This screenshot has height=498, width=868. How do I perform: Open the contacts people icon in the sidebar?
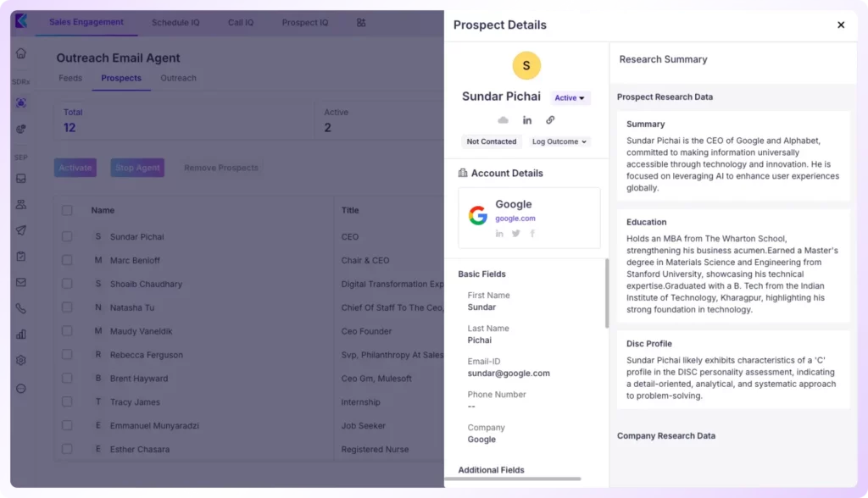pos(21,205)
